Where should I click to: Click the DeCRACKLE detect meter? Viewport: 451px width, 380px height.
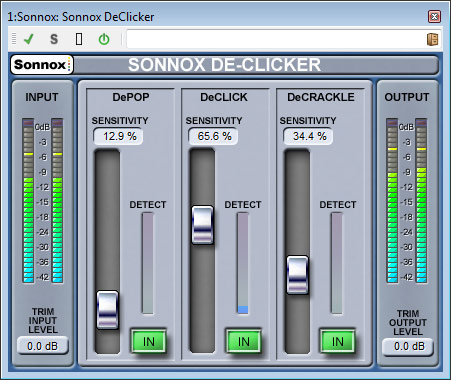coord(337,263)
